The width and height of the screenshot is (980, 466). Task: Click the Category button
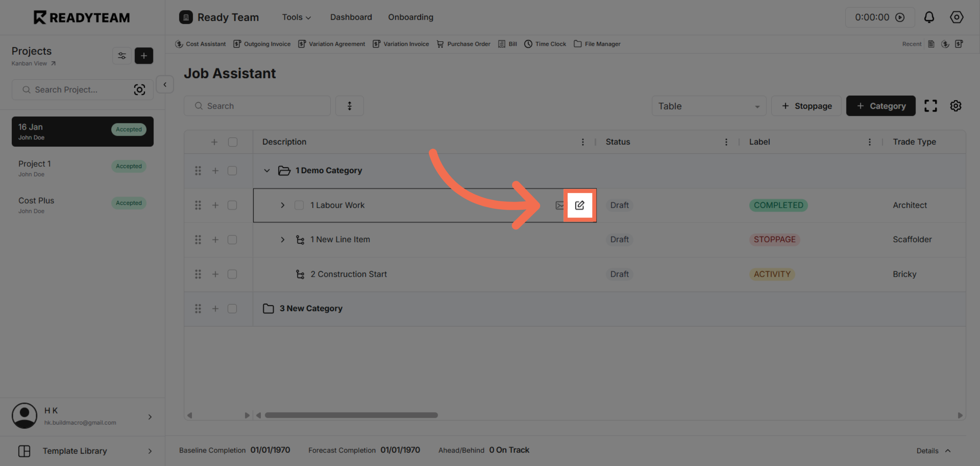[880, 105]
